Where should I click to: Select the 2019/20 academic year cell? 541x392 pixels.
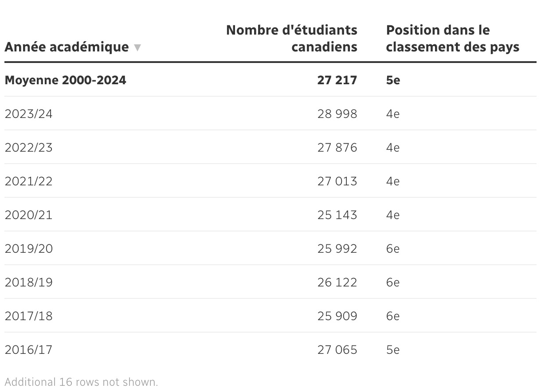[x=29, y=249]
